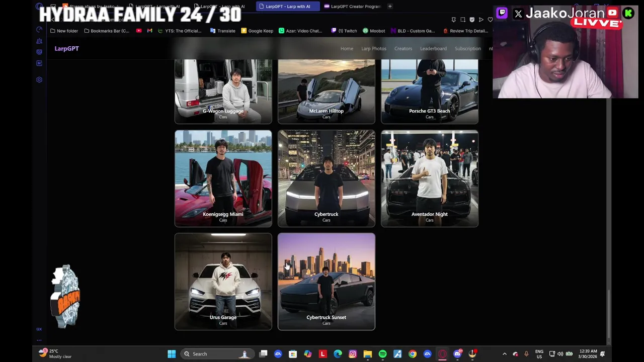Open the Windows Start menu
This screenshot has width=644, height=362.
pyautogui.click(x=172, y=354)
